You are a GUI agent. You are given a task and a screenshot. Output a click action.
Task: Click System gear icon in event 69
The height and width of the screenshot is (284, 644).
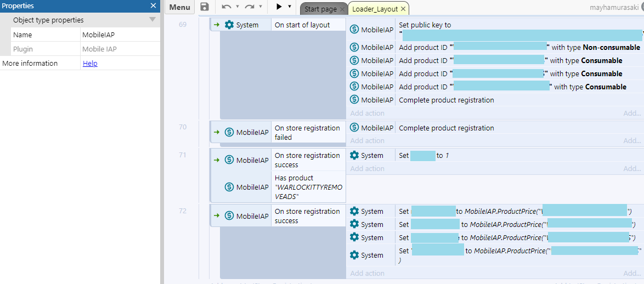pyautogui.click(x=229, y=25)
